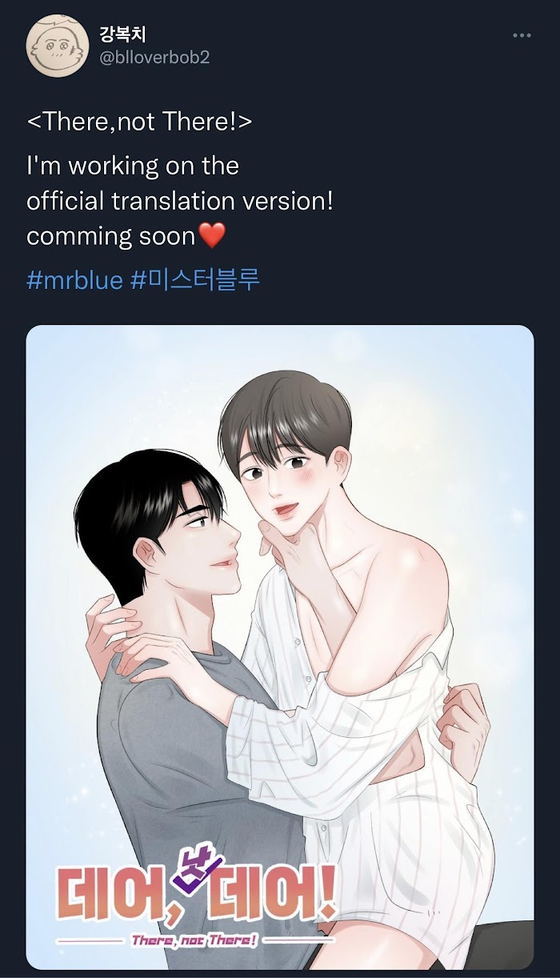Click the 'I'm working on the' text line
Viewport: 560px width, 978px height.
pos(133,166)
